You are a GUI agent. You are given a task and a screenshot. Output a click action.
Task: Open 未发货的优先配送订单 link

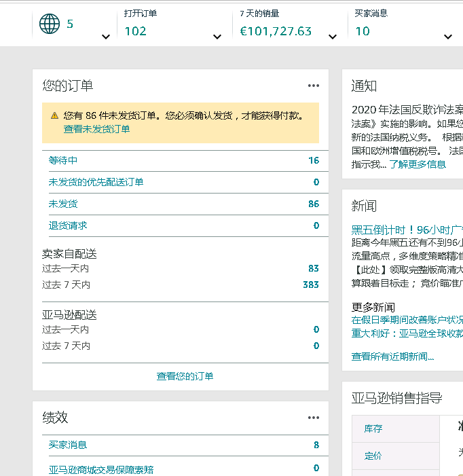tap(96, 182)
